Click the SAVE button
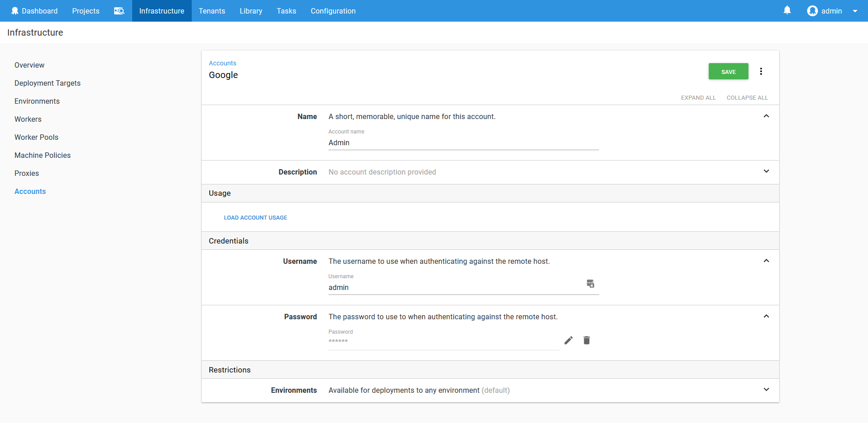Image resolution: width=868 pixels, height=423 pixels. [728, 71]
